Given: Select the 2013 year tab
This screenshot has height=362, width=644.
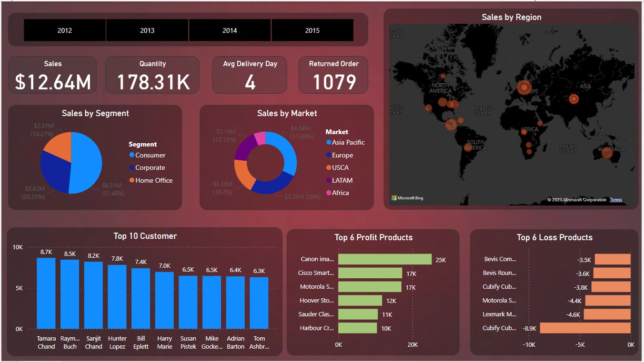Looking at the screenshot, I should [x=147, y=30].
